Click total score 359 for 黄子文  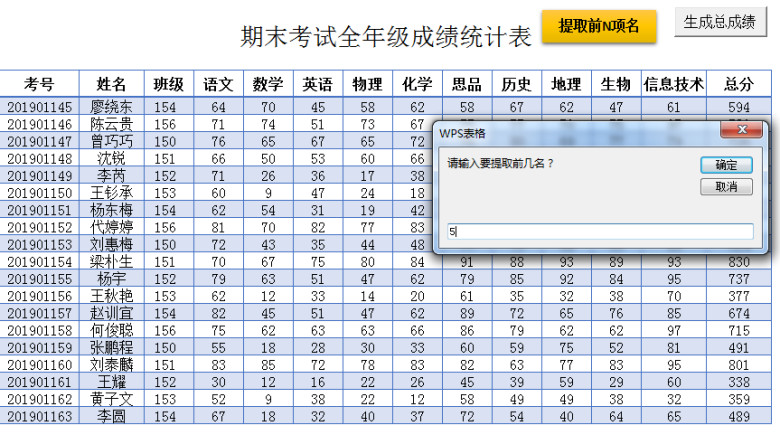(739, 399)
